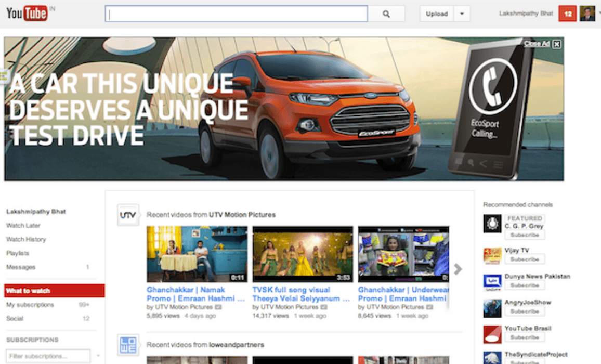Image resolution: width=601 pixels, height=364 pixels.
Task: Open dropdown beside Filter subscriptions field
Action: (98, 356)
